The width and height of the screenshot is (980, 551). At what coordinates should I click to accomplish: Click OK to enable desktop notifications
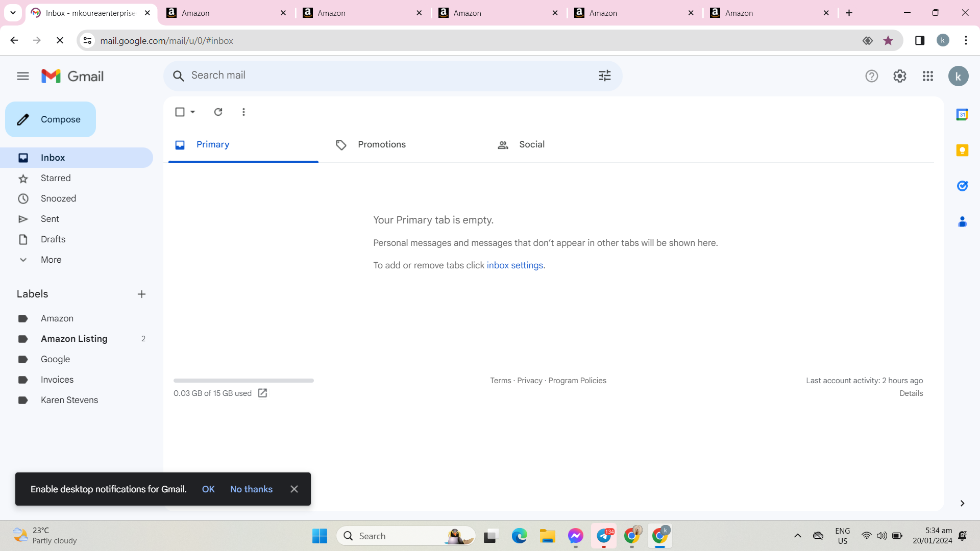coord(208,489)
